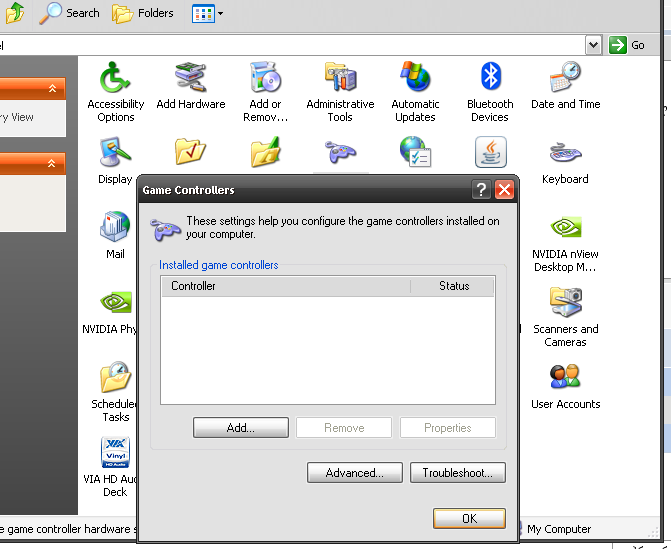Click the Go button next to address bar
Image resolution: width=671 pixels, height=549 pixels.
point(627,45)
